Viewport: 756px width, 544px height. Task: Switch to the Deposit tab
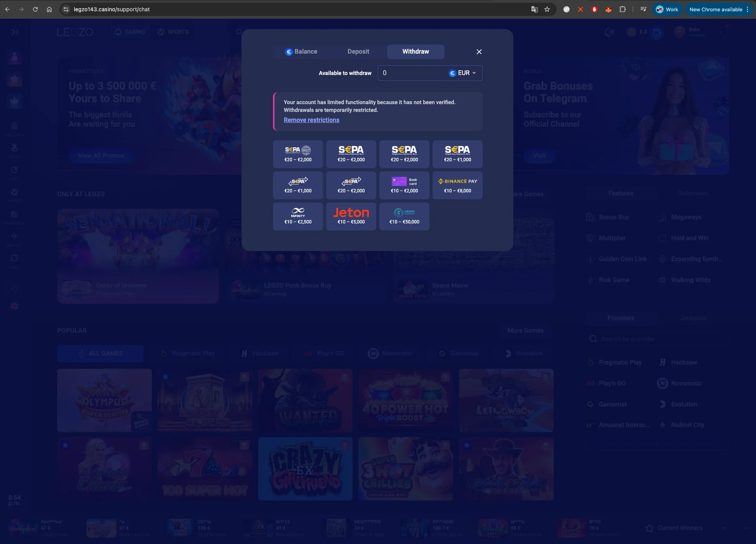tap(358, 52)
